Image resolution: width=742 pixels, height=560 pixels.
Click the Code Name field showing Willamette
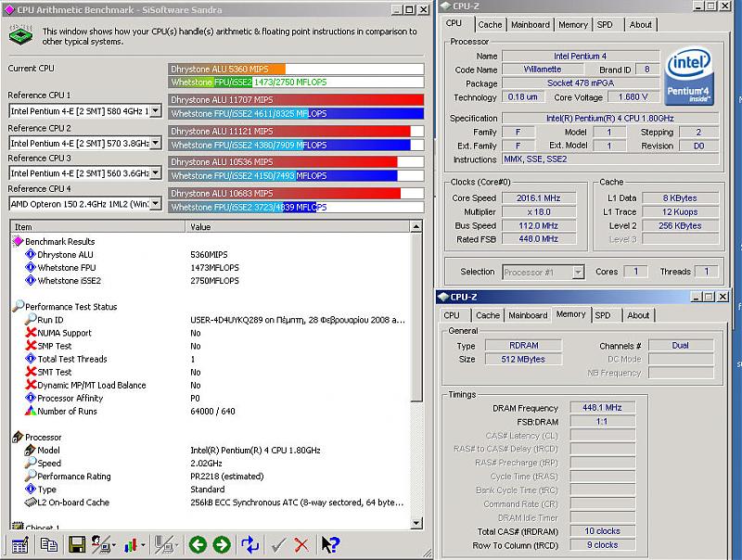[x=543, y=70]
